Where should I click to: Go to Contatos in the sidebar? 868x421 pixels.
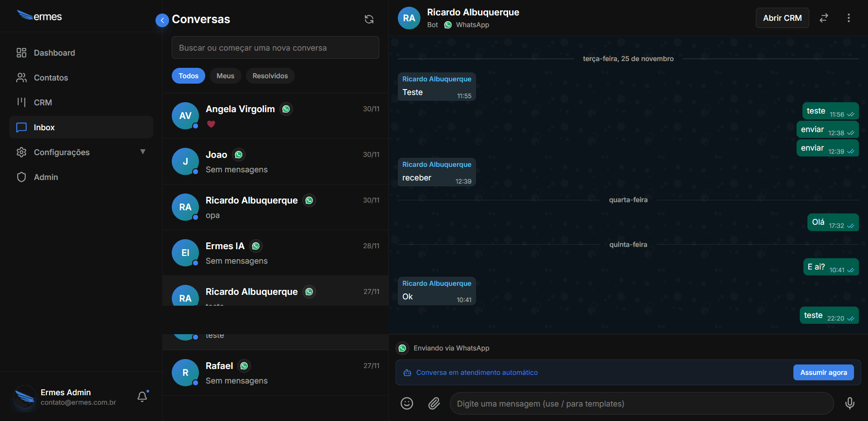[51, 78]
